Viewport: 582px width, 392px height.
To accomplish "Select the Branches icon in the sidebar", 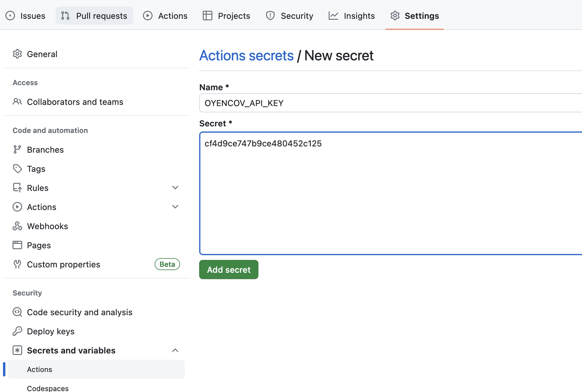I will tap(17, 149).
